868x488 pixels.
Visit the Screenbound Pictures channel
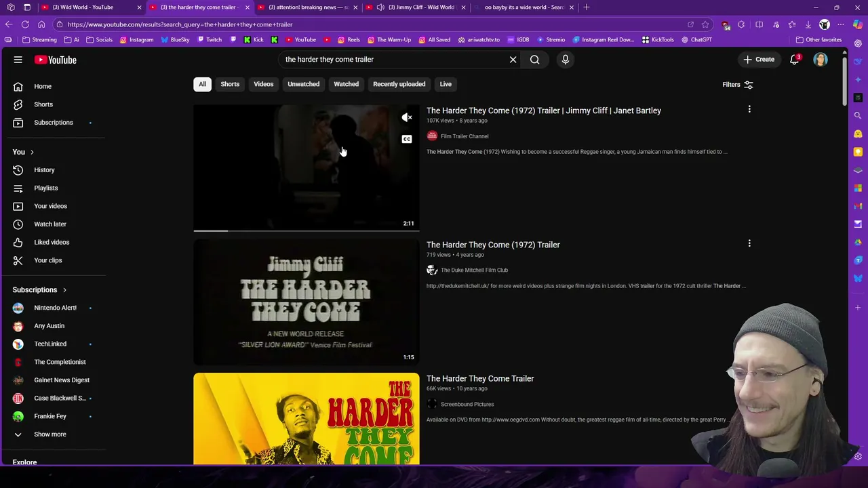467,405
